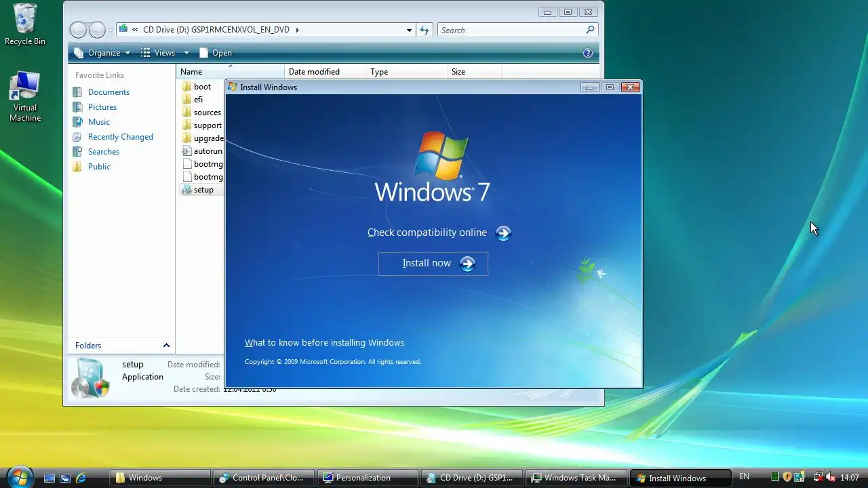The height and width of the screenshot is (488, 868).
Task: Click the Install Windows title bar icon
Action: tap(233, 87)
